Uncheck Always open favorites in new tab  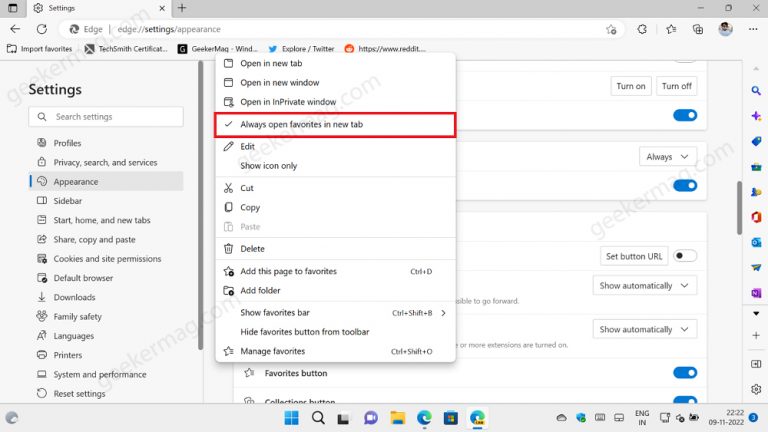pos(335,124)
